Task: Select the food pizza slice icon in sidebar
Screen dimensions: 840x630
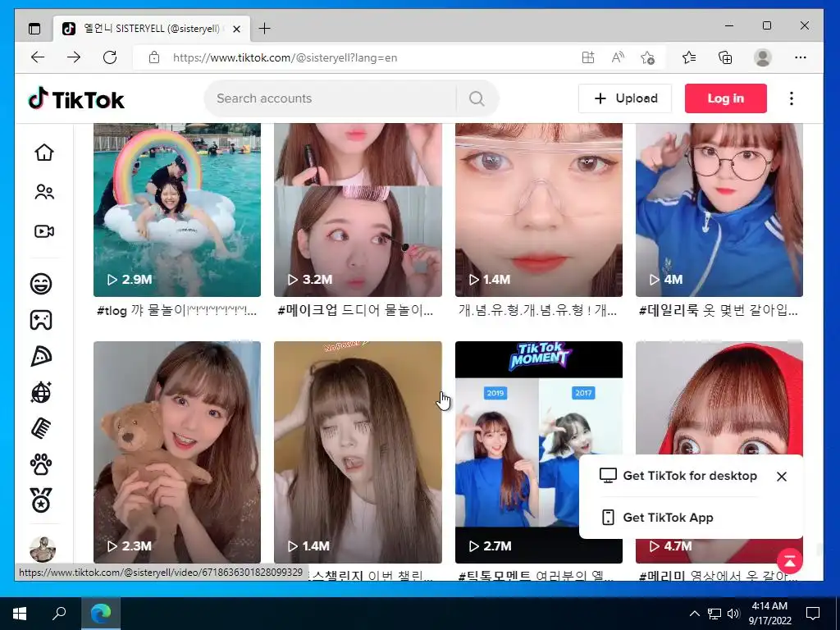Action: (x=41, y=356)
